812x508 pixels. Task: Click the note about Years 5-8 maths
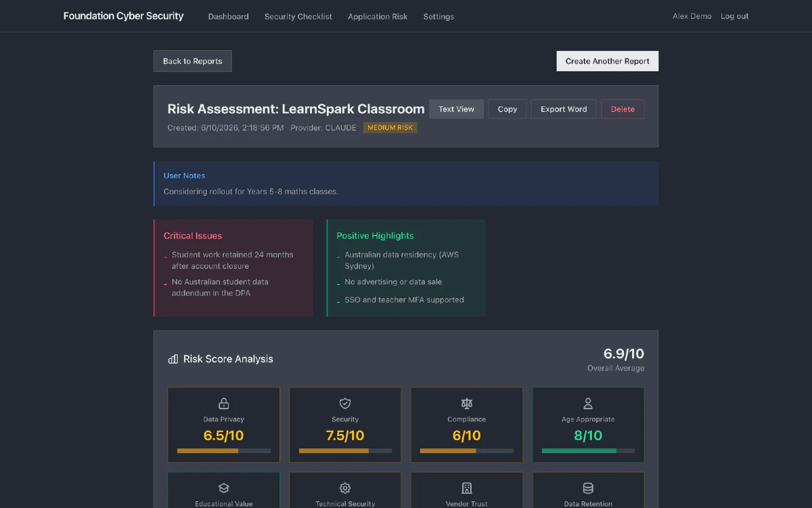(251, 191)
